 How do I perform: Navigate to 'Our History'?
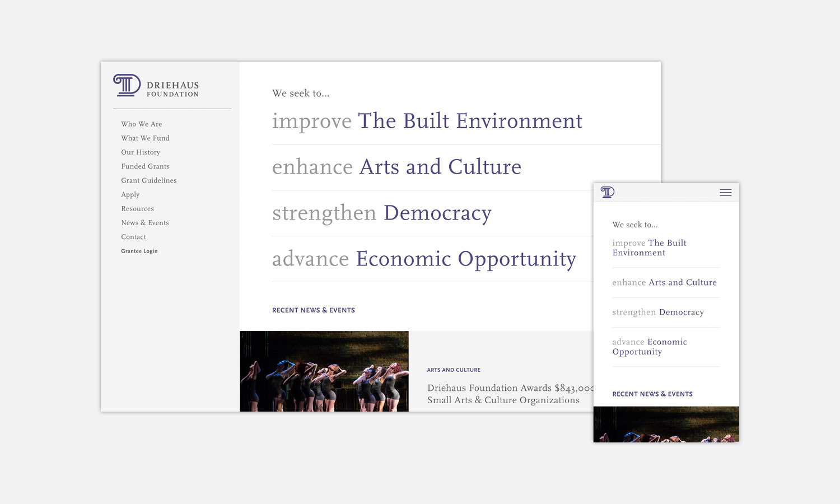(x=141, y=152)
